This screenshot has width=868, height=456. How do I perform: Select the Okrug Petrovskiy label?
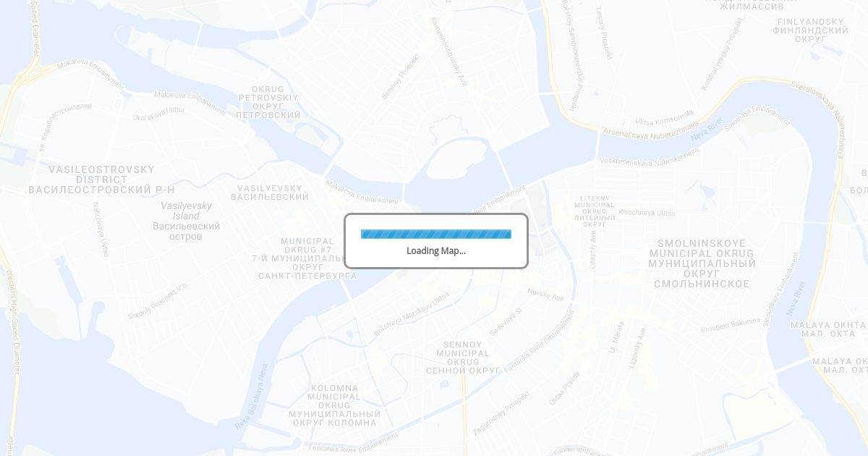(x=268, y=102)
